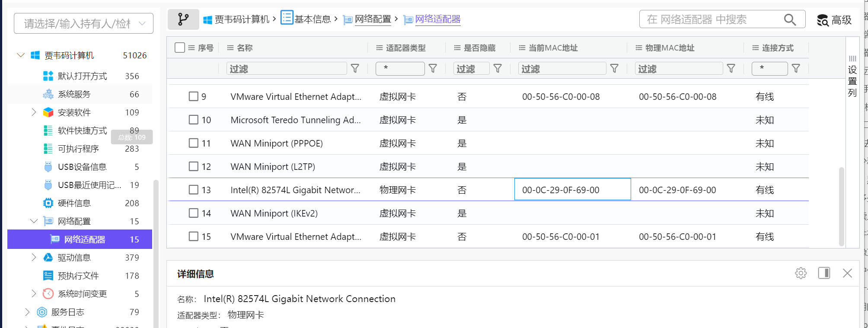
Task: Click the search magnifier icon
Action: click(790, 19)
